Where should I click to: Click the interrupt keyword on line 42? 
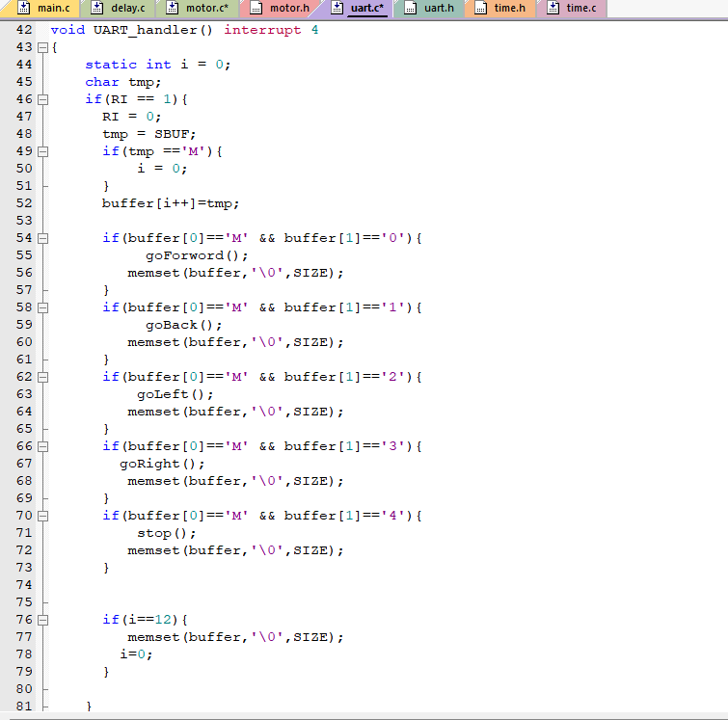pos(262,30)
